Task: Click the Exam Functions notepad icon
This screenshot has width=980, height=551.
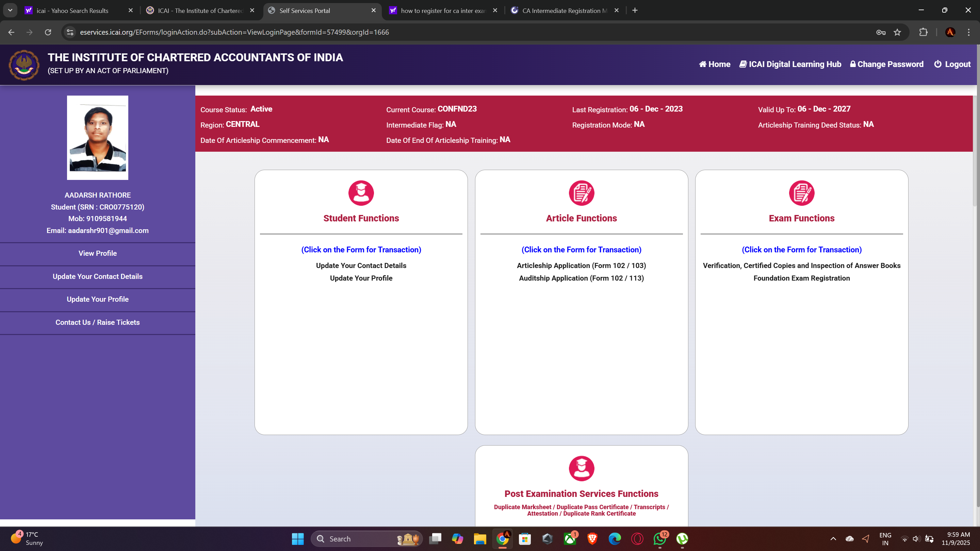Action: 802,193
